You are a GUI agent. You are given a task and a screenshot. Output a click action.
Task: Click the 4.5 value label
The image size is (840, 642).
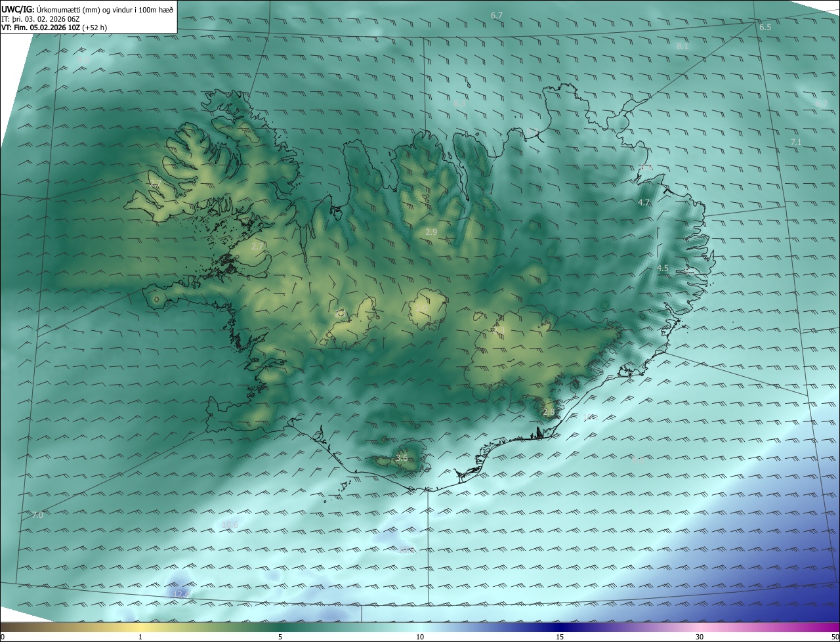(663, 268)
